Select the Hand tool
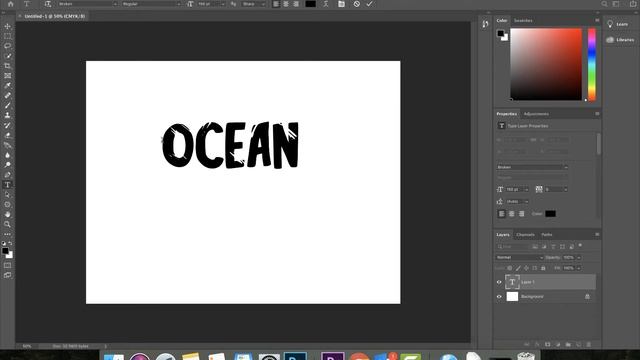Image resolution: width=640 pixels, height=360 pixels. 7,214
